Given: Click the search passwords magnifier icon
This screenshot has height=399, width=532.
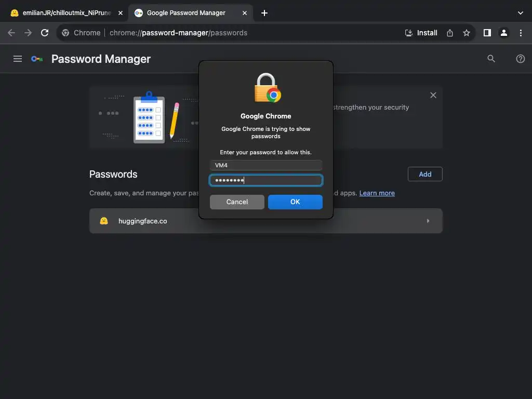Looking at the screenshot, I should (x=491, y=59).
